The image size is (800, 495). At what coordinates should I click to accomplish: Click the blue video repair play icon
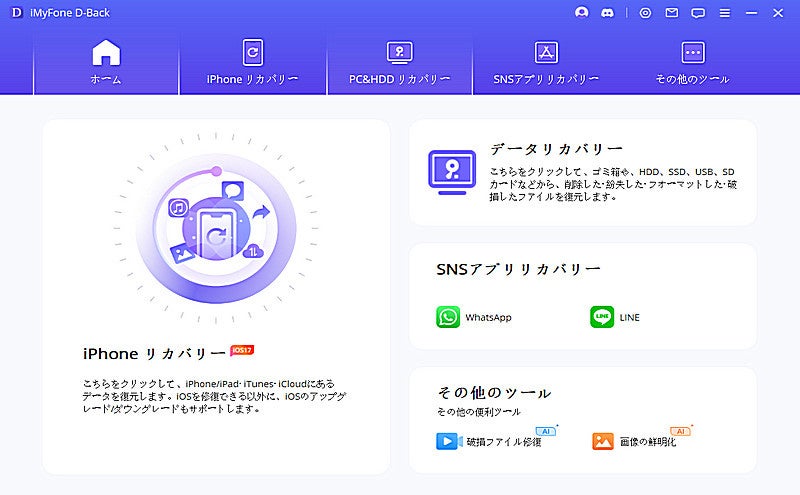(449, 441)
